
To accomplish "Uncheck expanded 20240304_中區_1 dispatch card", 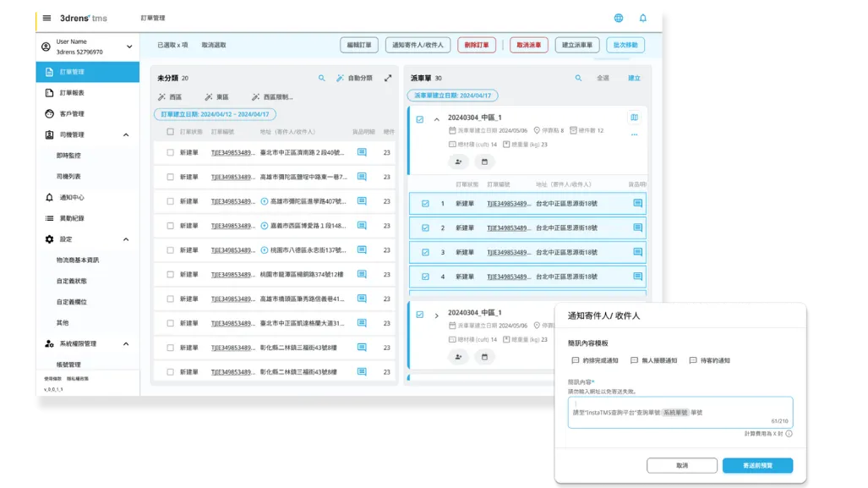I will (419, 119).
